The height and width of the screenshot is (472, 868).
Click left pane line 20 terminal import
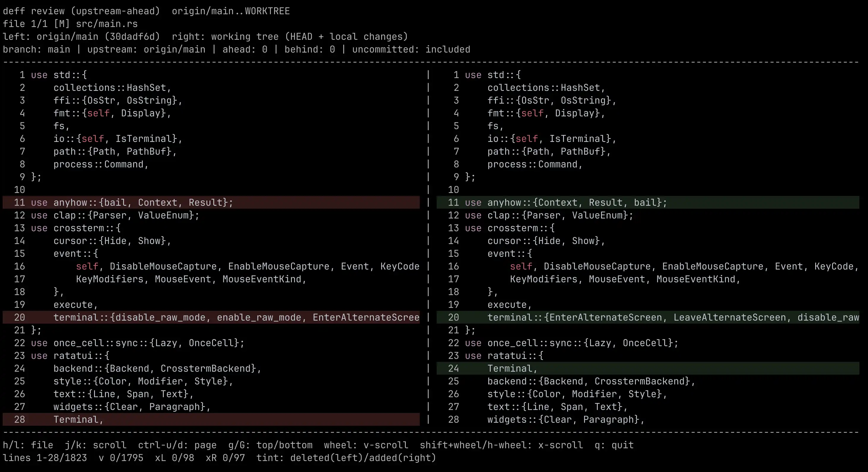pyautogui.click(x=236, y=318)
